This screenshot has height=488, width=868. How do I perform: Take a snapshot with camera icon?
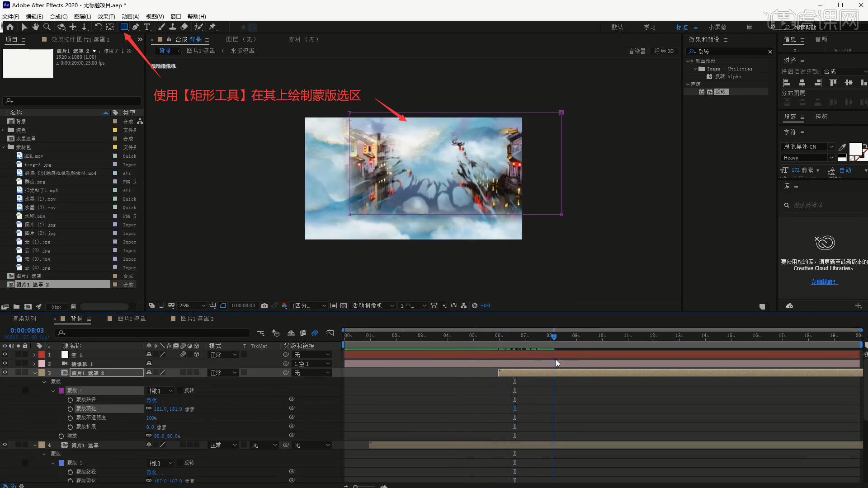pyautogui.click(x=264, y=306)
